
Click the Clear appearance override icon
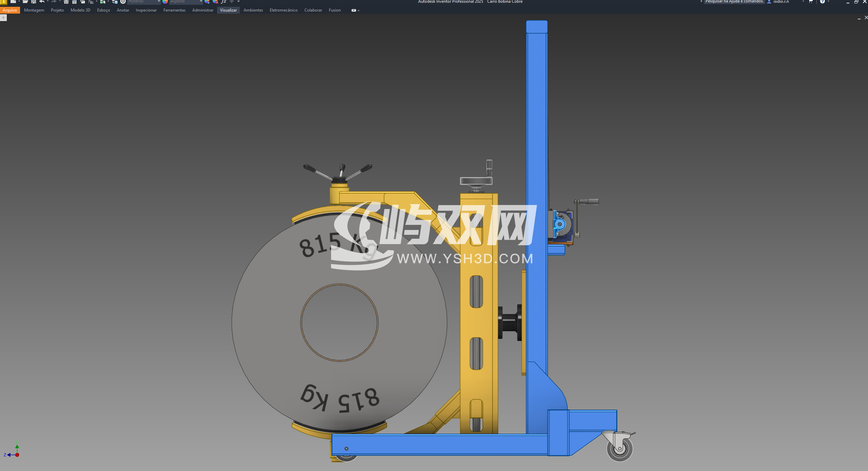click(215, 2)
